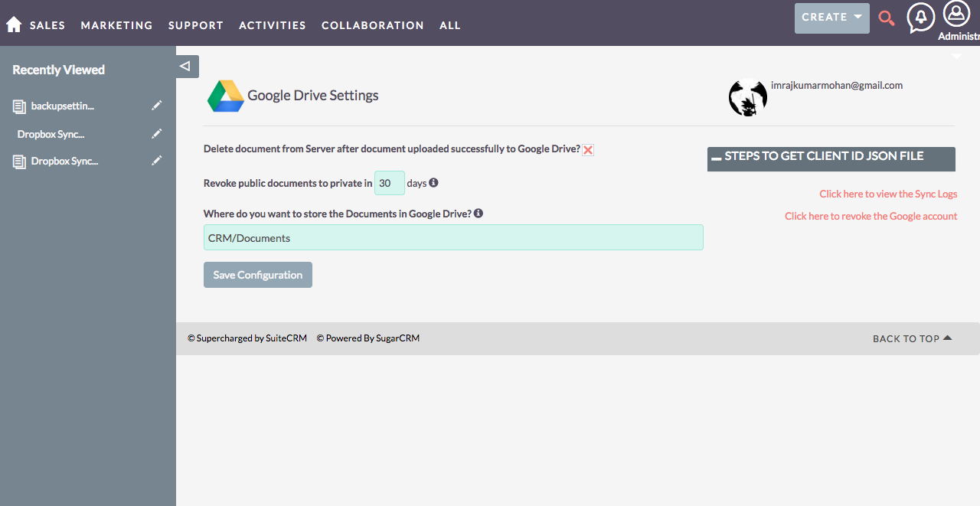The height and width of the screenshot is (506, 980).
Task: Click the Google Drive Settings title
Action: [x=313, y=96]
